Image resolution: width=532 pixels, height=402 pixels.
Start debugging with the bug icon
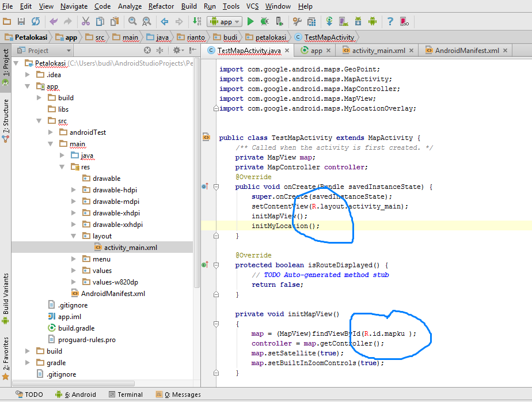[265, 21]
